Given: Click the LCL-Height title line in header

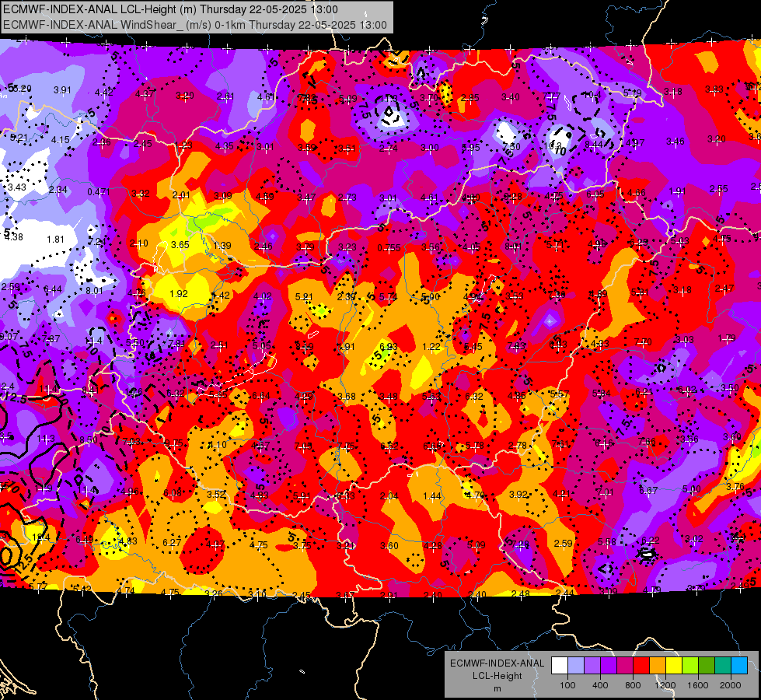Looking at the screenshot, I should [x=170, y=9].
